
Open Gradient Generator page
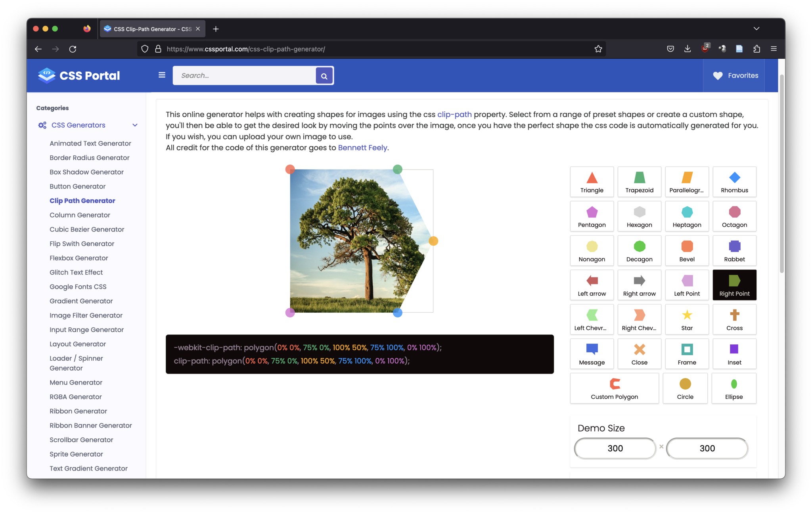click(x=81, y=301)
